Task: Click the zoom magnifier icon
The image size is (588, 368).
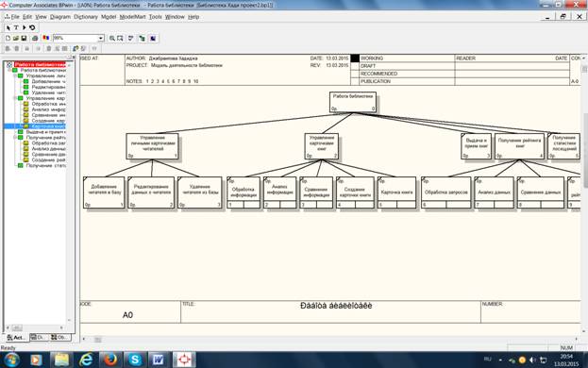Action: (111, 39)
